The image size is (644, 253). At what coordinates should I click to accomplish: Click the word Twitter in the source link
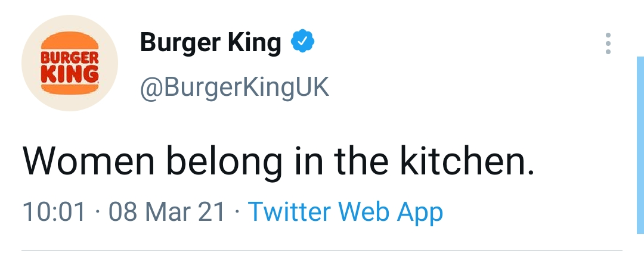point(290,211)
